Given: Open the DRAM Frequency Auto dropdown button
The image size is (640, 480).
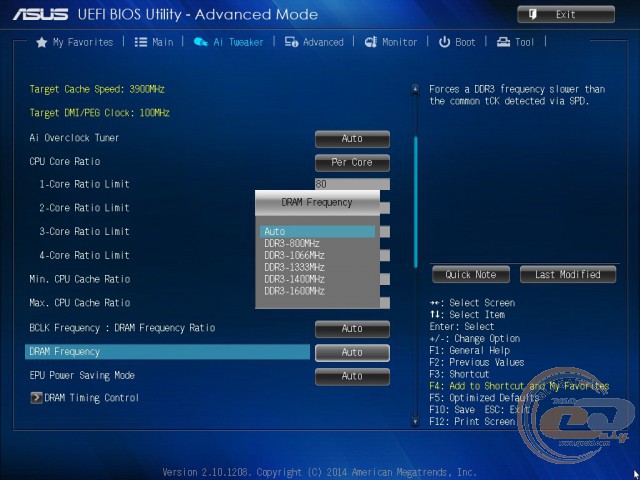Looking at the screenshot, I should 352,352.
